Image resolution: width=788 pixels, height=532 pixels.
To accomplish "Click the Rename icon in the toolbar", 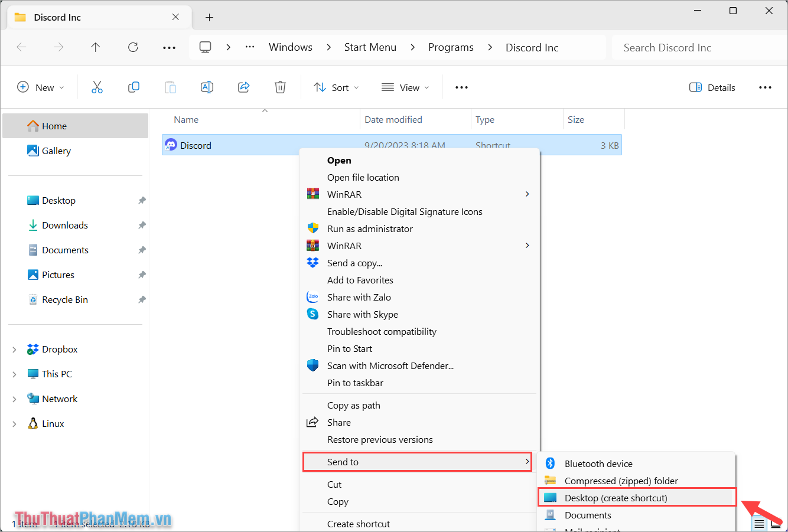I will [207, 87].
